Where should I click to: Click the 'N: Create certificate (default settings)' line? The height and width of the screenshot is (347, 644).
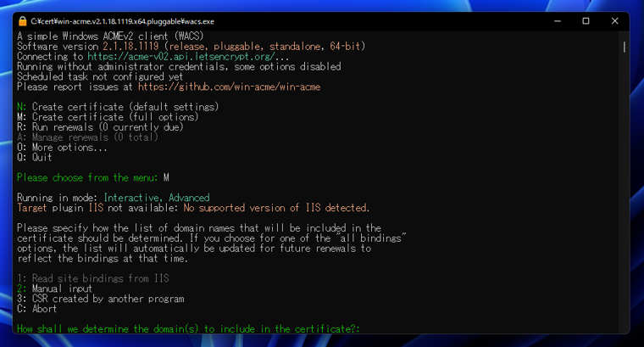point(117,107)
